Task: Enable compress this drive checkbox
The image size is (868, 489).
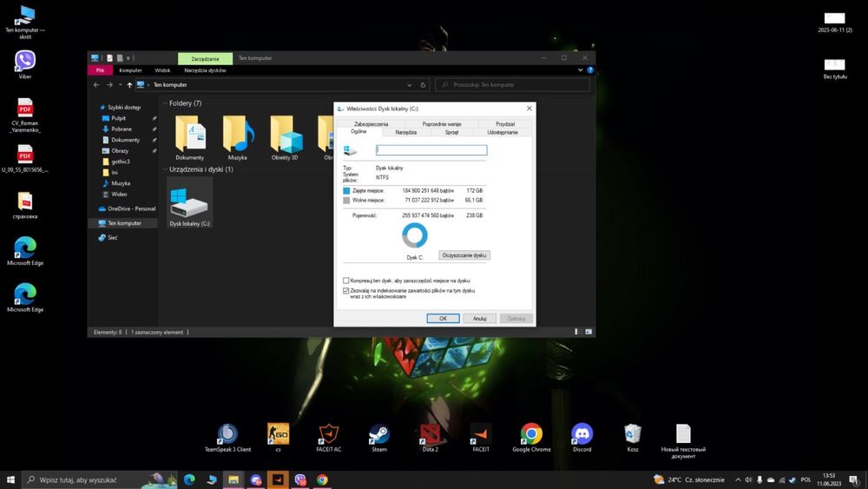Action: [x=346, y=281]
